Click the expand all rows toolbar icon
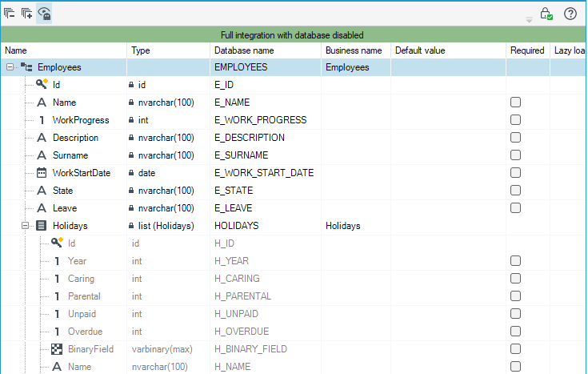Screen dimensions: 588x374 click(x=26, y=14)
